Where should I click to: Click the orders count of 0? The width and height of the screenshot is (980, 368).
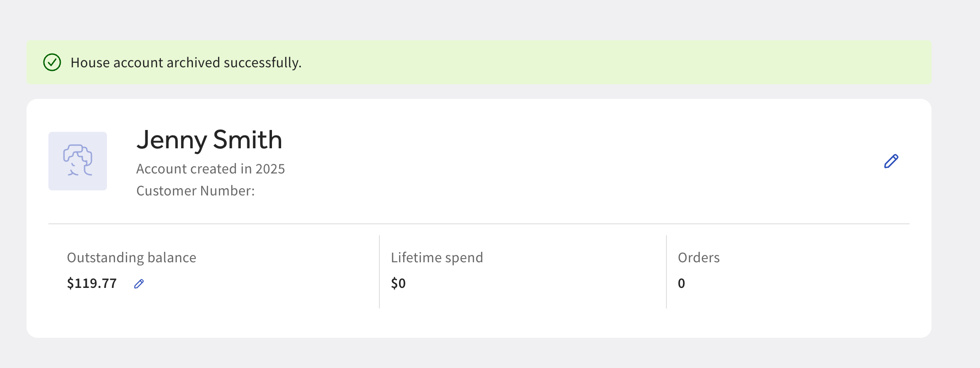pyautogui.click(x=681, y=283)
